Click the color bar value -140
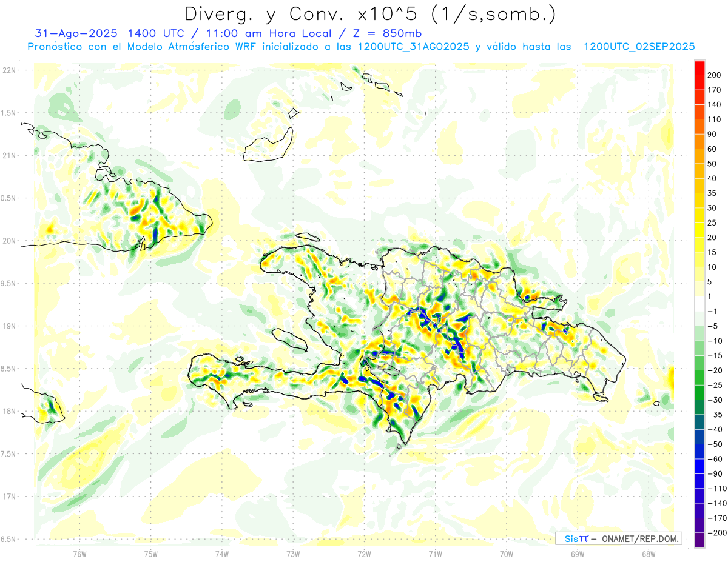Viewport: 728px width, 562px height. click(717, 503)
